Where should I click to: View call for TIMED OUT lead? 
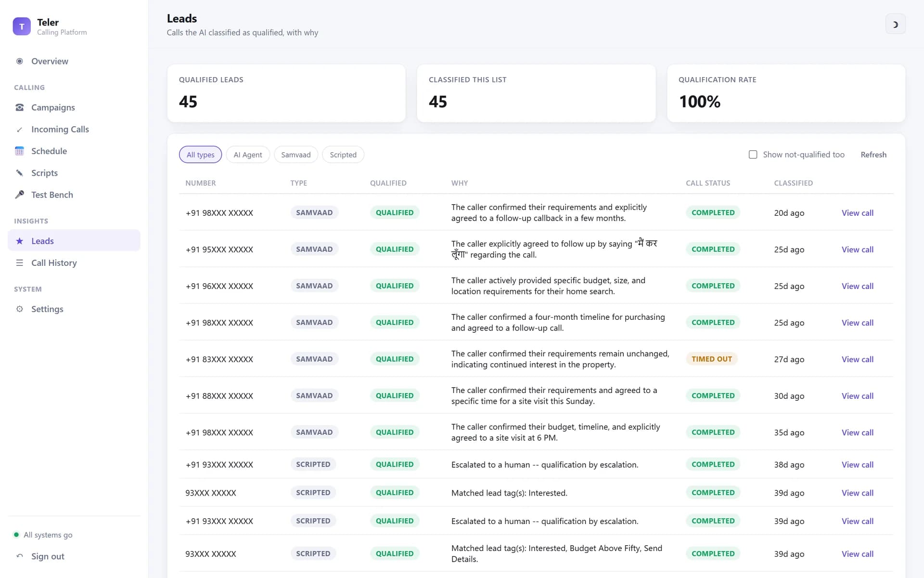point(857,359)
